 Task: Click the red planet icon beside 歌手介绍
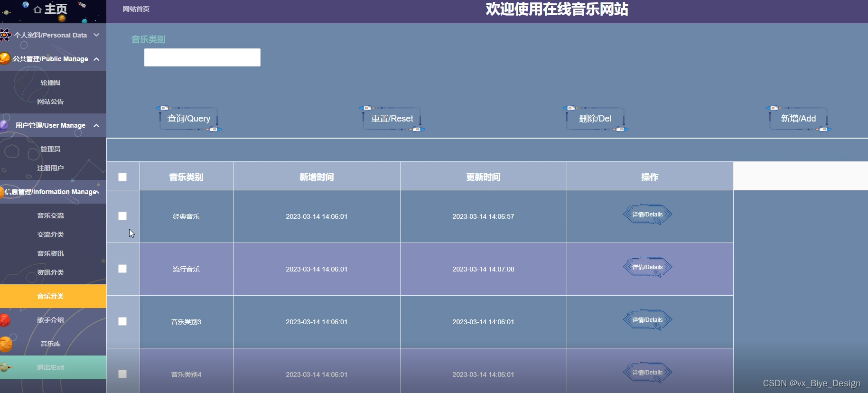point(5,320)
